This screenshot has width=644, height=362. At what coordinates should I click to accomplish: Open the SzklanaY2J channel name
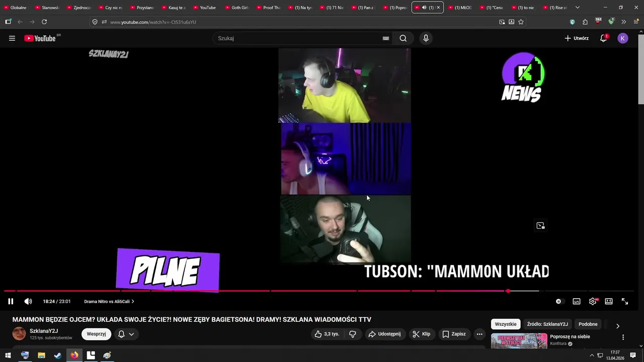click(x=44, y=331)
